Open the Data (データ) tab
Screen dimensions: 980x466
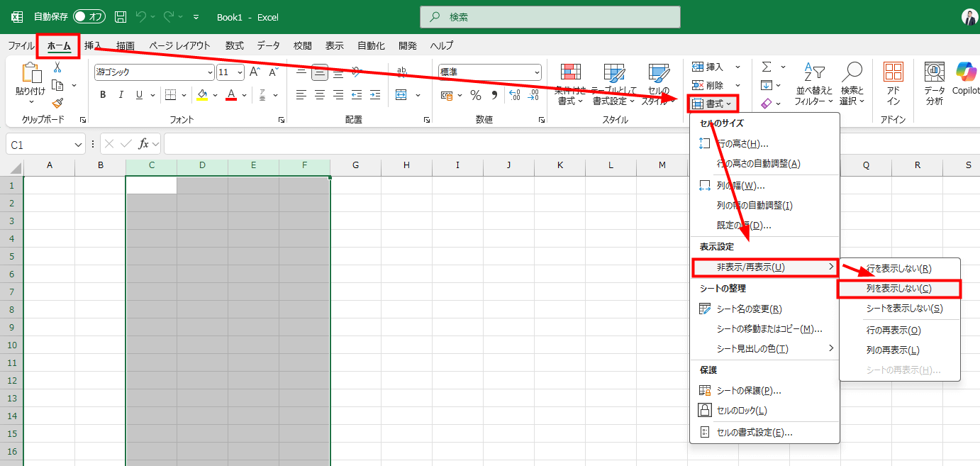click(268, 45)
